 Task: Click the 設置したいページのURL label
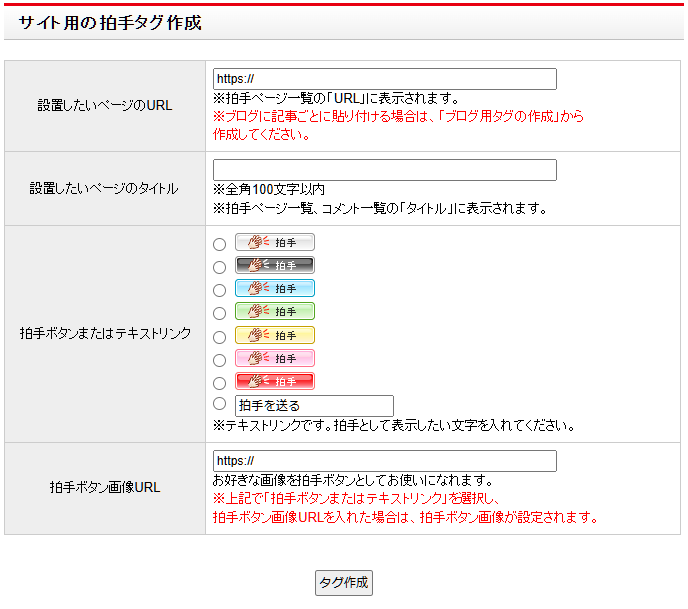[x=105, y=106]
